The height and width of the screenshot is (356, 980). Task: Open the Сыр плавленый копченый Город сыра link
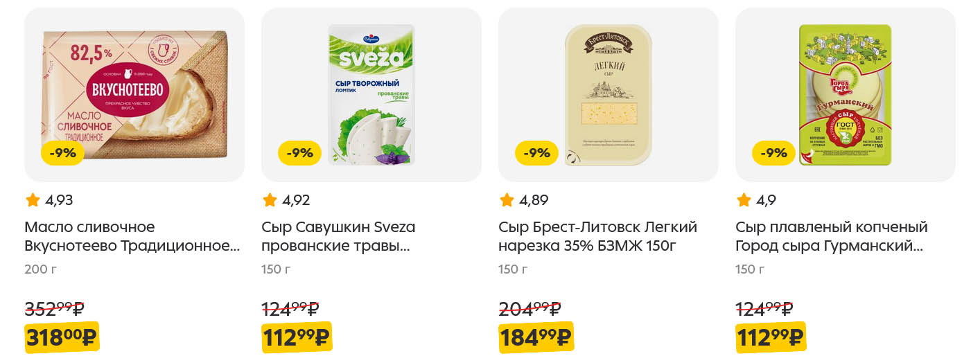[831, 236]
